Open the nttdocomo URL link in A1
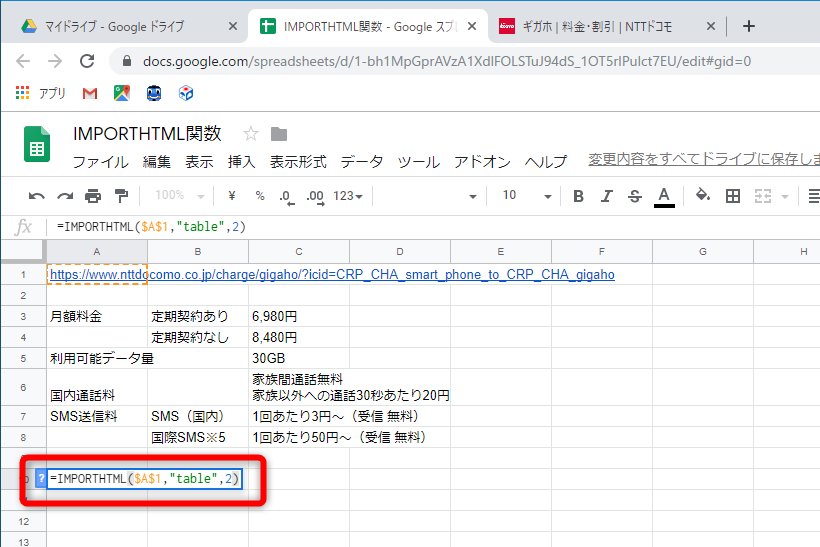Screen dimensions: 820x547 pos(332,275)
